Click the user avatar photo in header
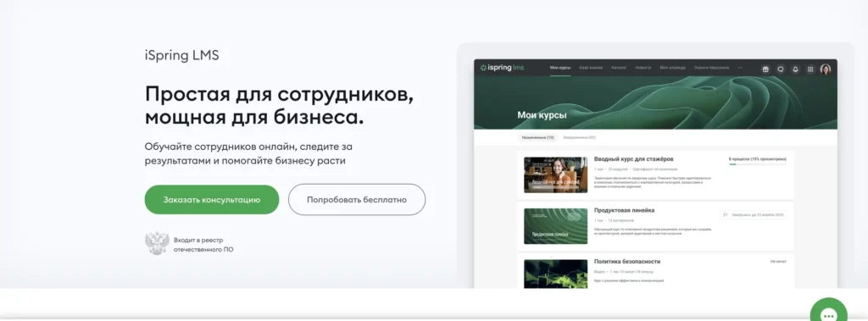This screenshot has width=868, height=321. point(826,69)
